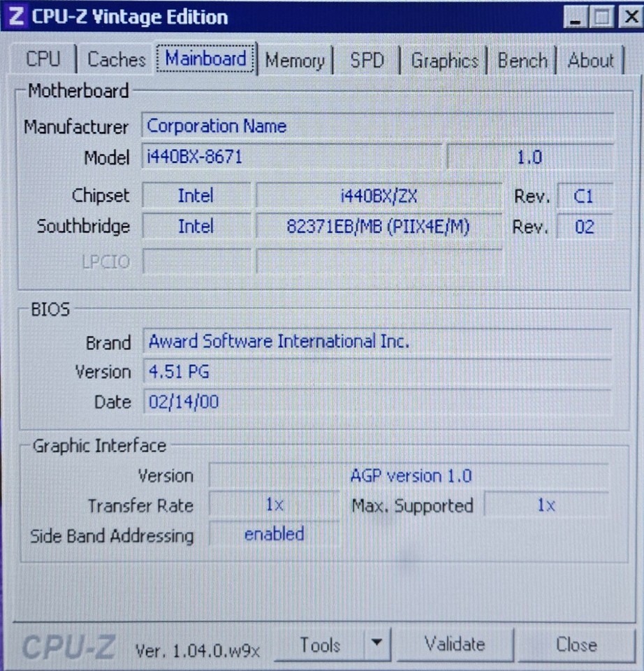Select the Mainboard tab

point(205,60)
